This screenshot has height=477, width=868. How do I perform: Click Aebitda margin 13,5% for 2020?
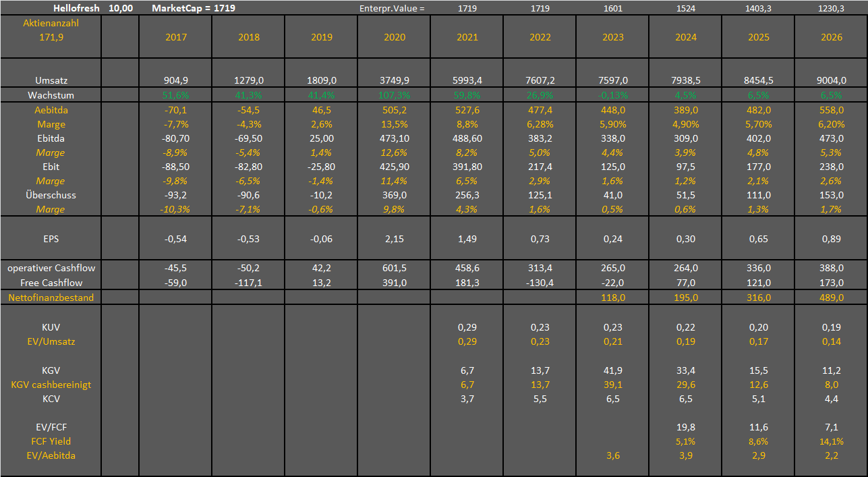(x=395, y=124)
